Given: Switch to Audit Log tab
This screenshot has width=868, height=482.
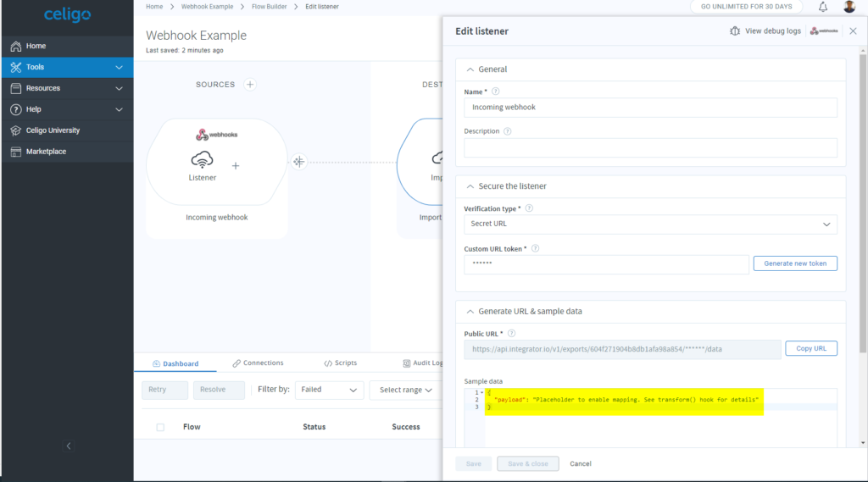Looking at the screenshot, I should (423, 363).
